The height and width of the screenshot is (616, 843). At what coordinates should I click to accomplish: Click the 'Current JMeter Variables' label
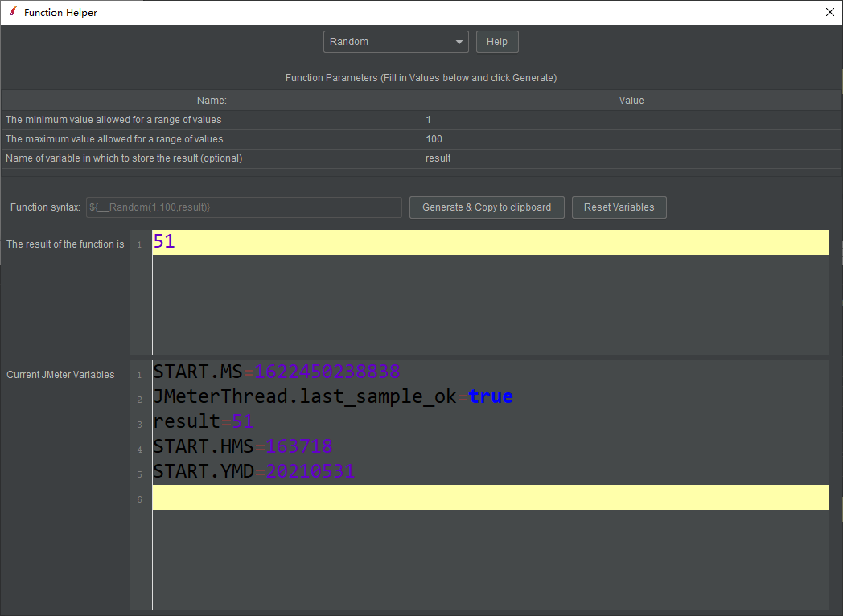60,375
